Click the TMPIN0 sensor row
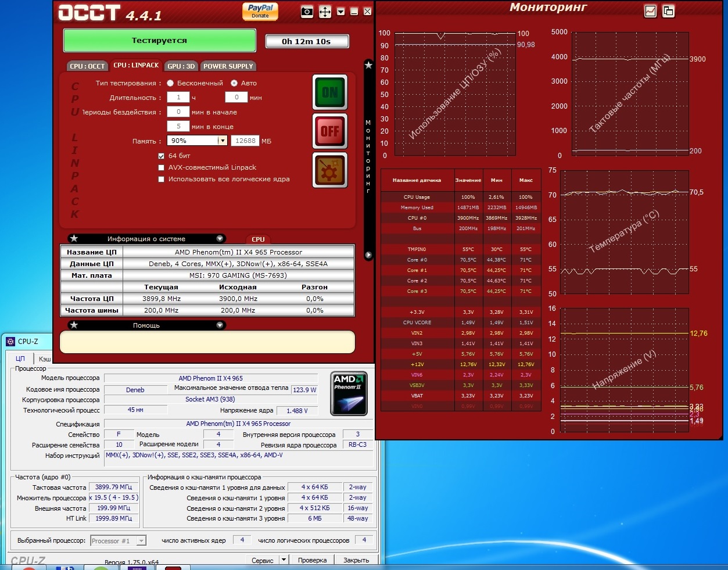 [x=461, y=249]
